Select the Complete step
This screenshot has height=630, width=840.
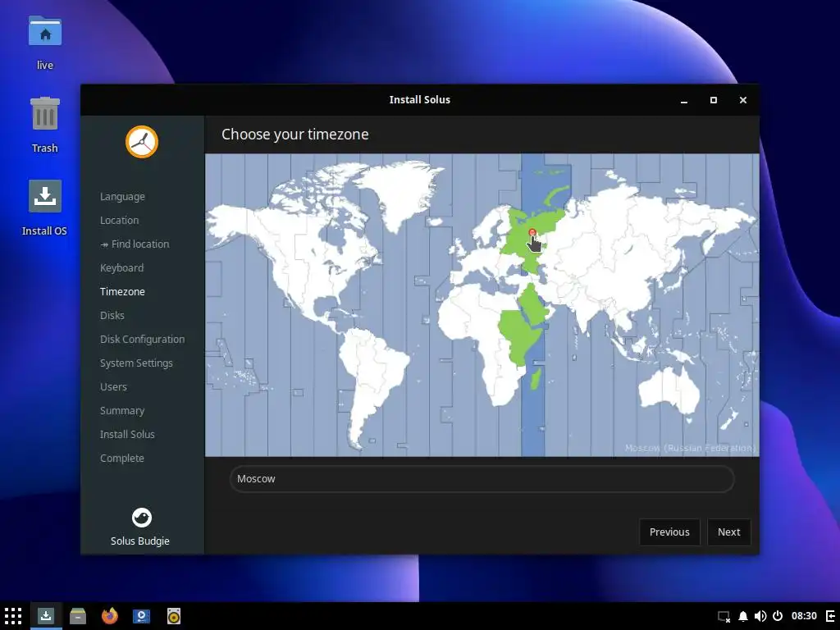pyautogui.click(x=121, y=458)
